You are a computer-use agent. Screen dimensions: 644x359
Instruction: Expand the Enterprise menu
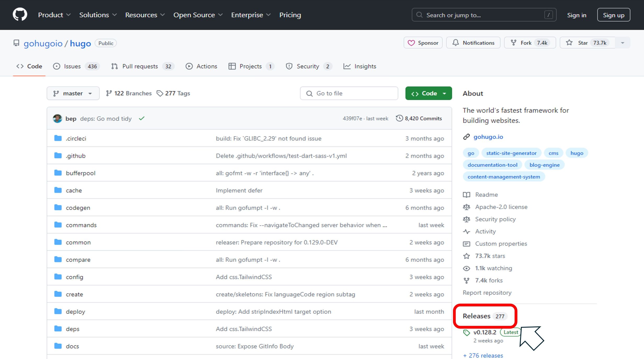click(x=251, y=15)
